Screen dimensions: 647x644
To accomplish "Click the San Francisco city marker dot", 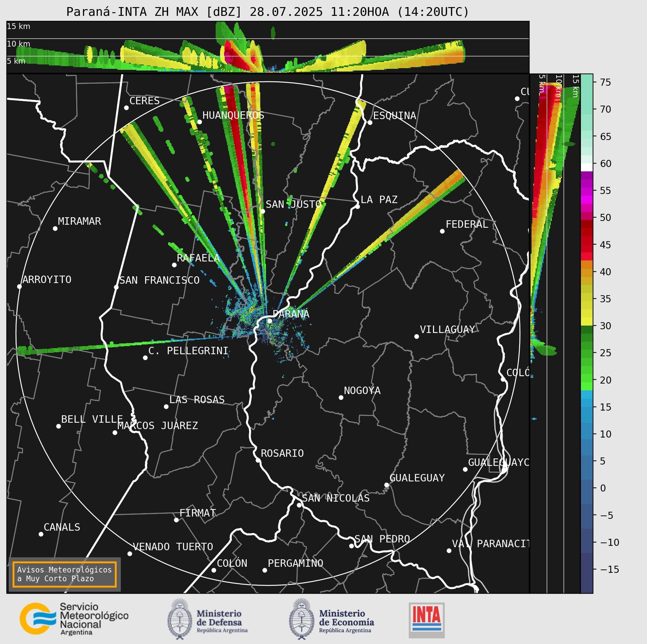I will click(x=116, y=287).
